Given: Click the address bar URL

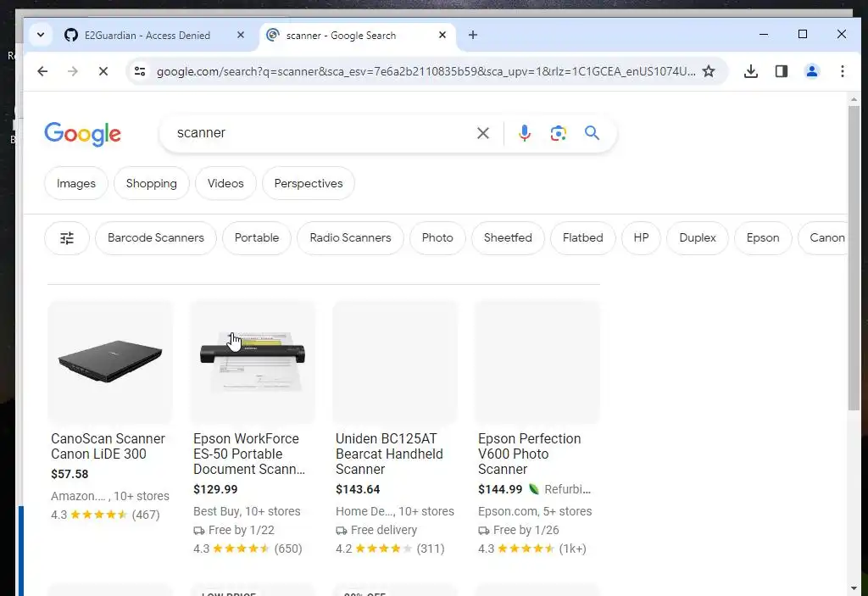Looking at the screenshot, I should coord(426,71).
